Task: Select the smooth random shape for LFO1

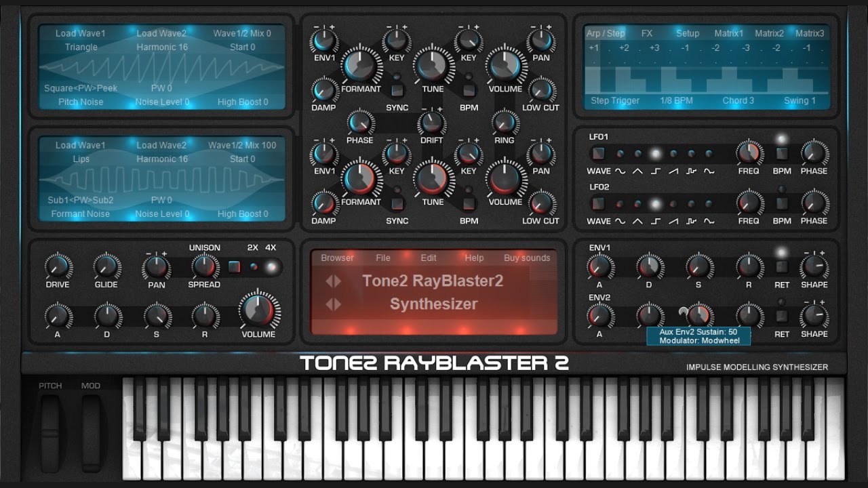Action: pyautogui.click(x=709, y=154)
